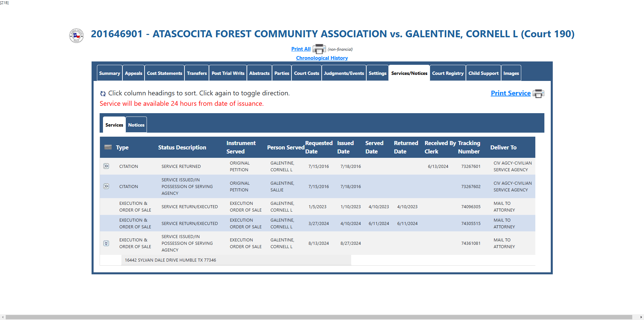
Task: Click the SERVICE RETURNED status cell
Action: pyautogui.click(x=181, y=167)
